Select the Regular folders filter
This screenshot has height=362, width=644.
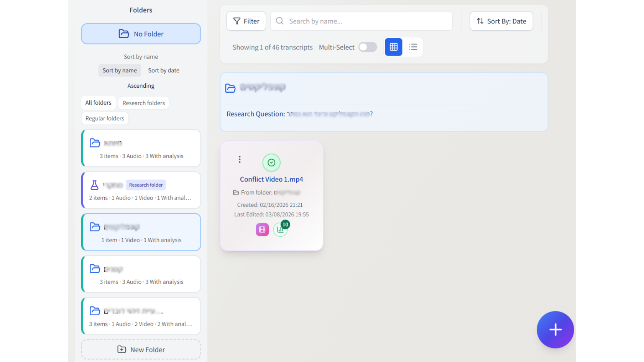pyautogui.click(x=104, y=118)
